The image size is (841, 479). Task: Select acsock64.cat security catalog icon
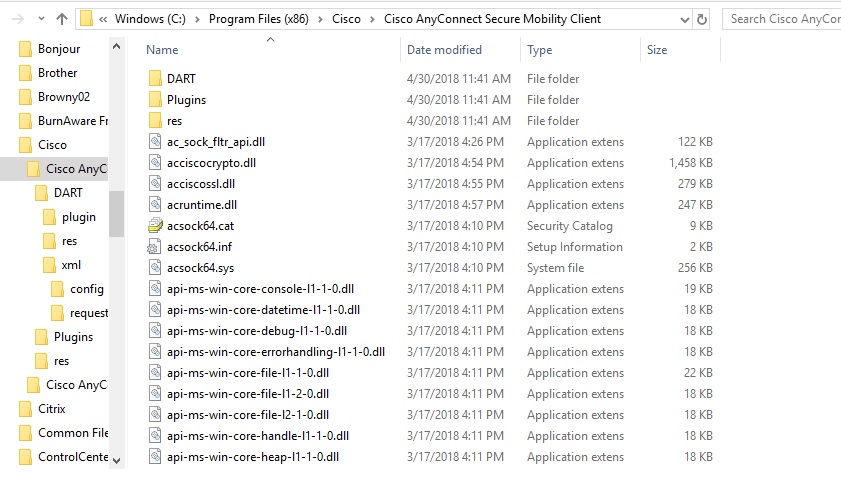(x=155, y=226)
